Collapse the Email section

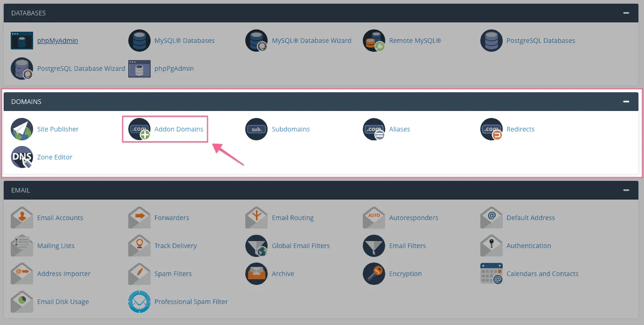coord(626,190)
